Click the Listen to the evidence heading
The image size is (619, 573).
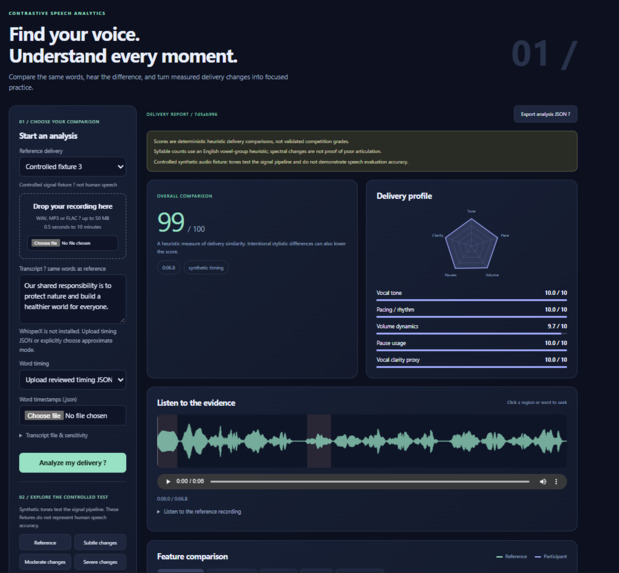pyautogui.click(x=196, y=403)
